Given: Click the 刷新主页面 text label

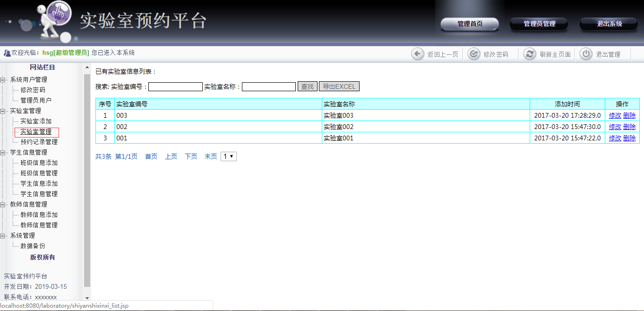Looking at the screenshot, I should (x=555, y=54).
